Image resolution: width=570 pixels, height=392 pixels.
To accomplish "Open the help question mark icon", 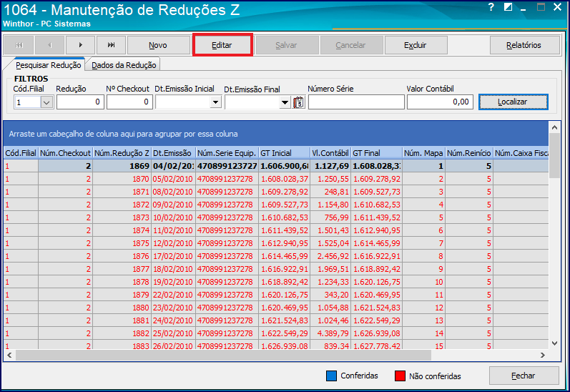I will (491, 7).
